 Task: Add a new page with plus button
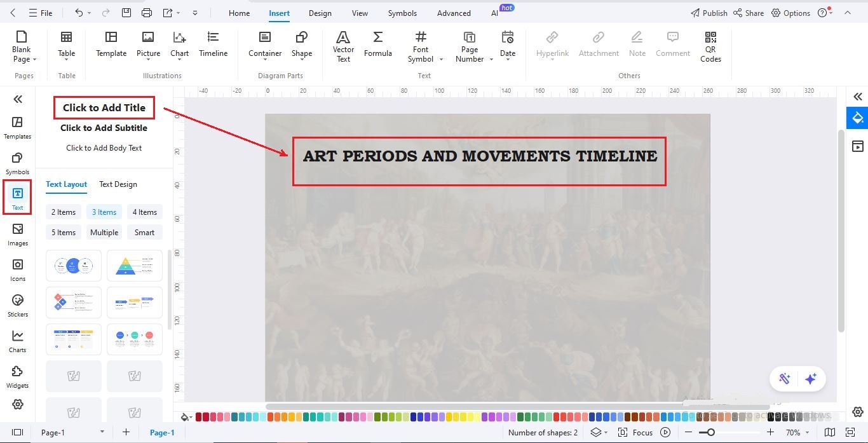[x=126, y=432]
